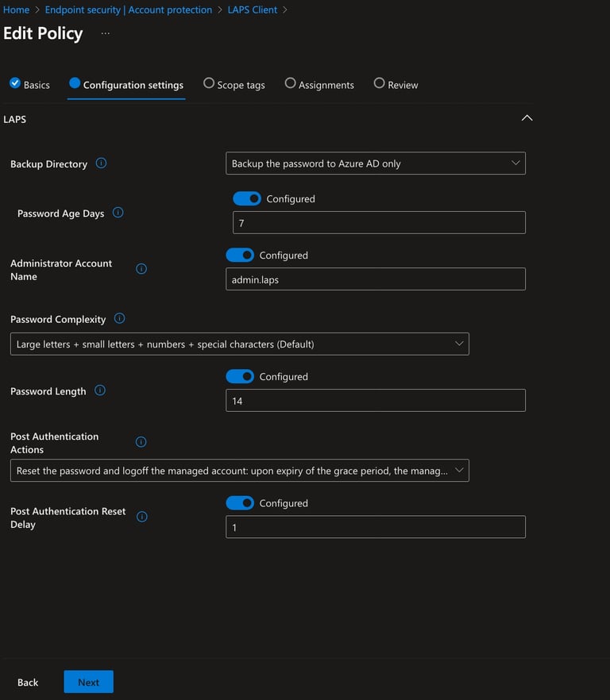610x700 pixels.
Task: Open LAPS Client breadcrumb link
Action: click(x=253, y=10)
